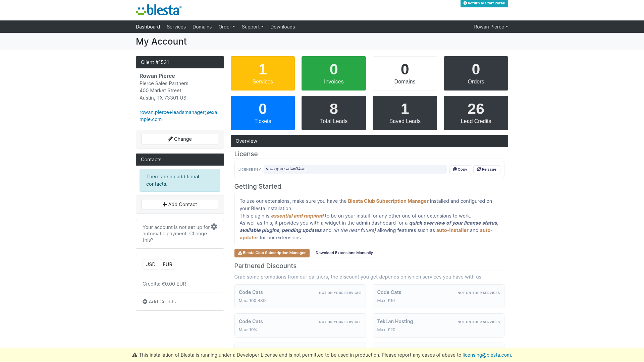644x362 pixels.
Task: Open the Lead Credits tile
Action: click(x=476, y=113)
